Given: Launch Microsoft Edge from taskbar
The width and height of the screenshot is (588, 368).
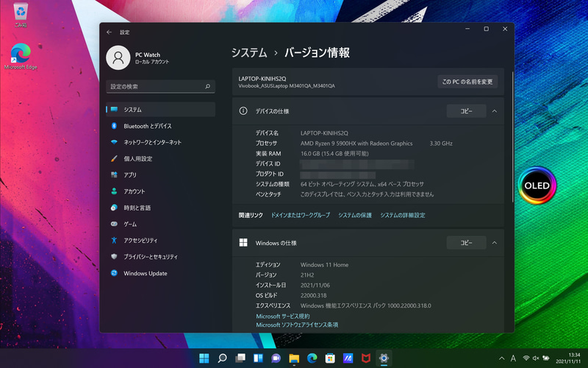Looking at the screenshot, I should click(312, 358).
